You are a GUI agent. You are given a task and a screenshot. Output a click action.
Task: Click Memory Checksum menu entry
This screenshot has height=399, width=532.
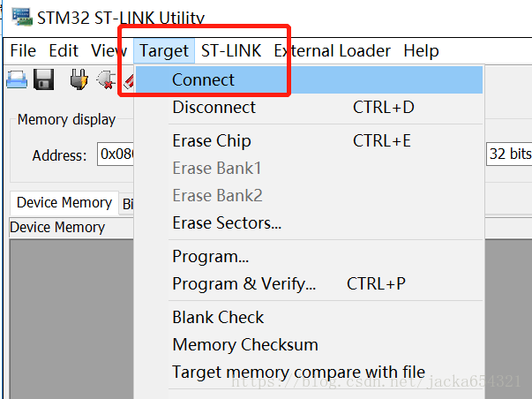click(245, 345)
